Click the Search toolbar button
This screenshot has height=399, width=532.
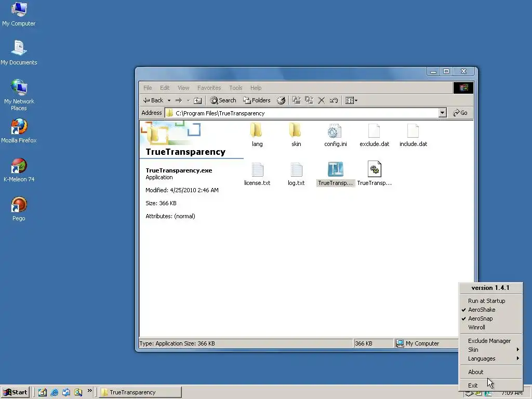pos(223,100)
